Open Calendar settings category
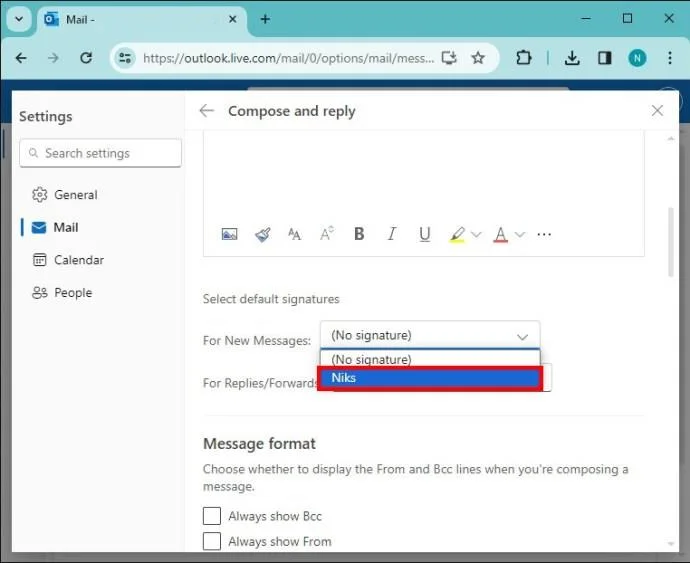The image size is (690, 563). tap(68, 260)
